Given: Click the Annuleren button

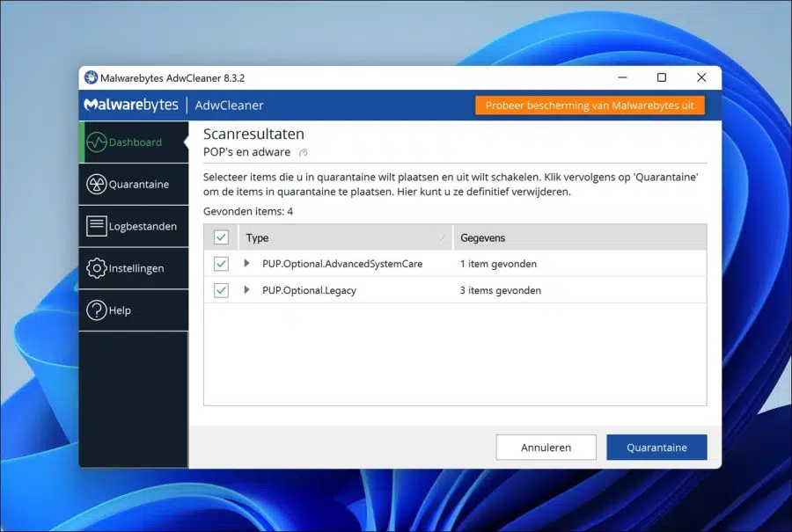Looking at the screenshot, I should click(x=546, y=448).
